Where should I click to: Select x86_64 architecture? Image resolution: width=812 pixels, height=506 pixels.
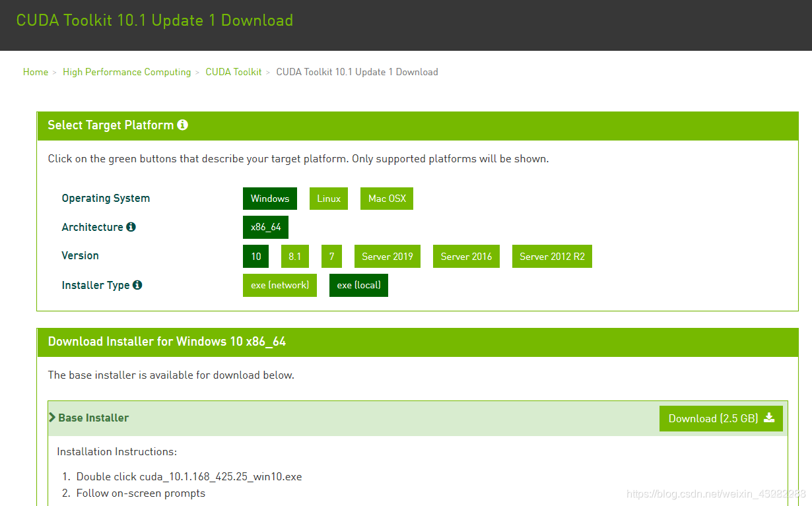point(265,227)
